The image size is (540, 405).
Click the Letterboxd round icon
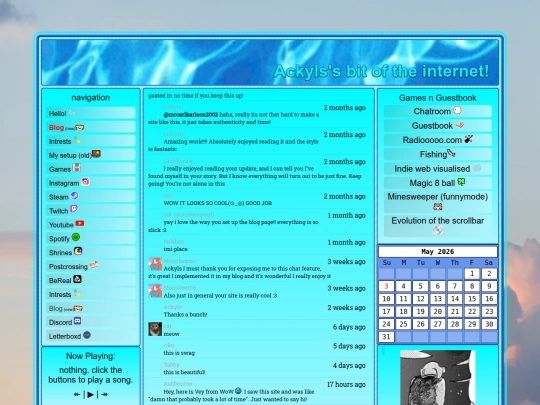87,335
